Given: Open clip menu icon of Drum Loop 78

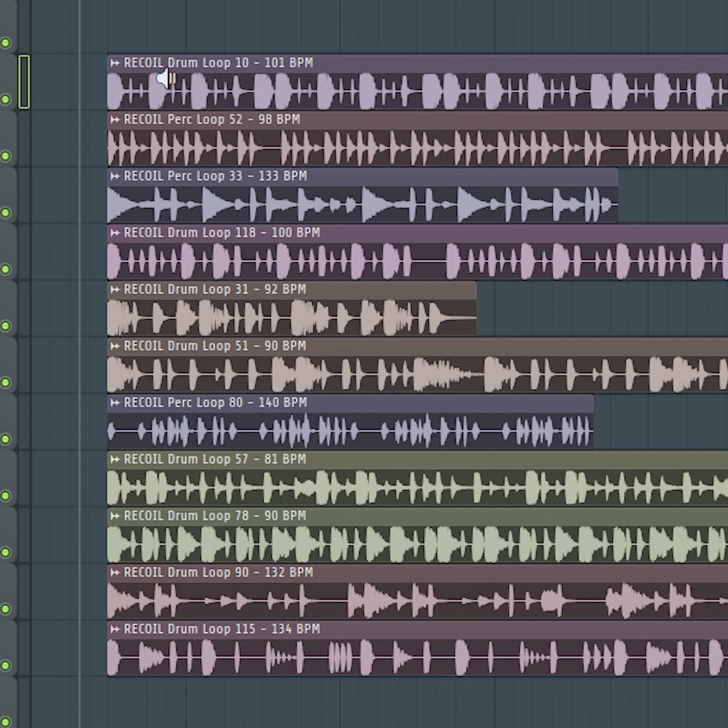Looking at the screenshot, I should coord(115,516).
